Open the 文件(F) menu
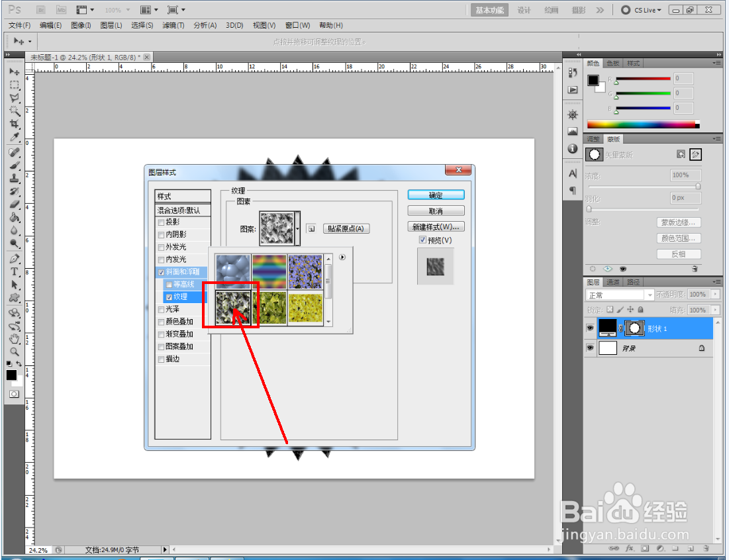Image resolution: width=729 pixels, height=560 pixels. pyautogui.click(x=19, y=25)
